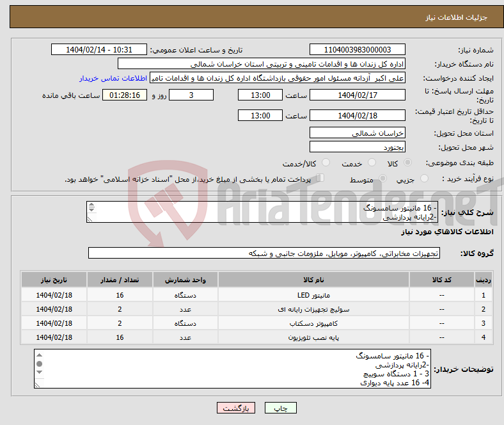The width and height of the screenshot is (504, 425).
Task: Select the متوسط purchase type radio
Action: (x=382, y=178)
